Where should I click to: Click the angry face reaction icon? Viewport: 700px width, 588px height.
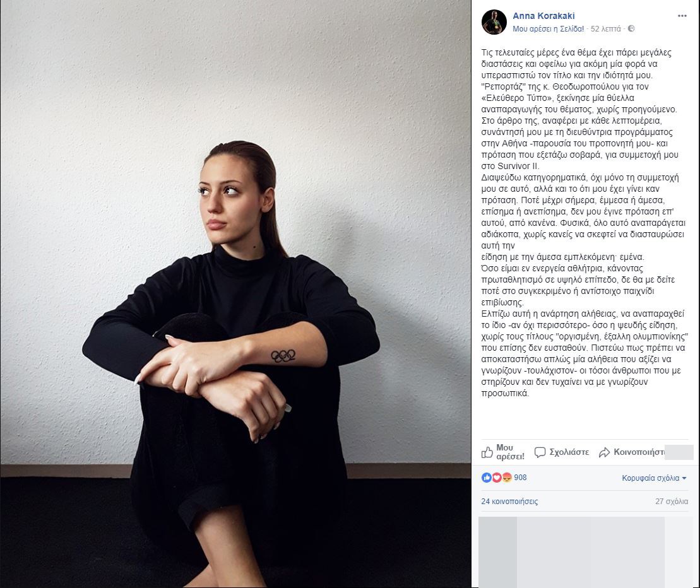[507, 478]
